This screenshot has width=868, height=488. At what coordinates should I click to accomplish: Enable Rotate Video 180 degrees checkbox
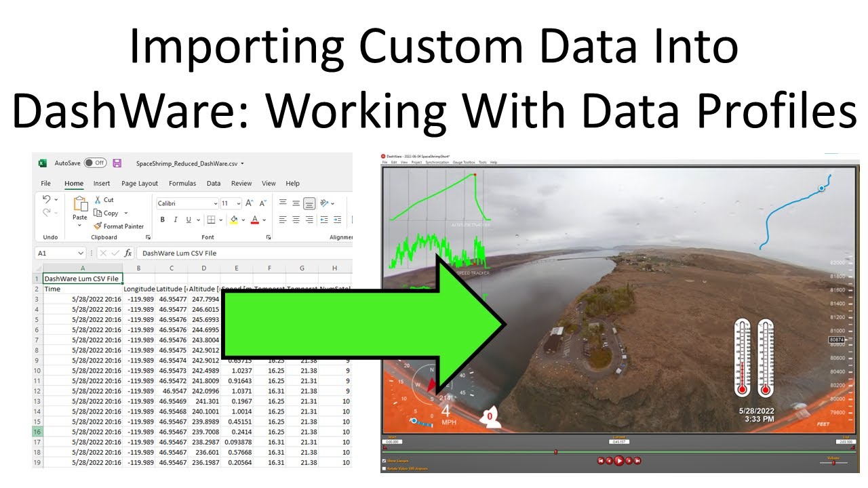coord(384,468)
